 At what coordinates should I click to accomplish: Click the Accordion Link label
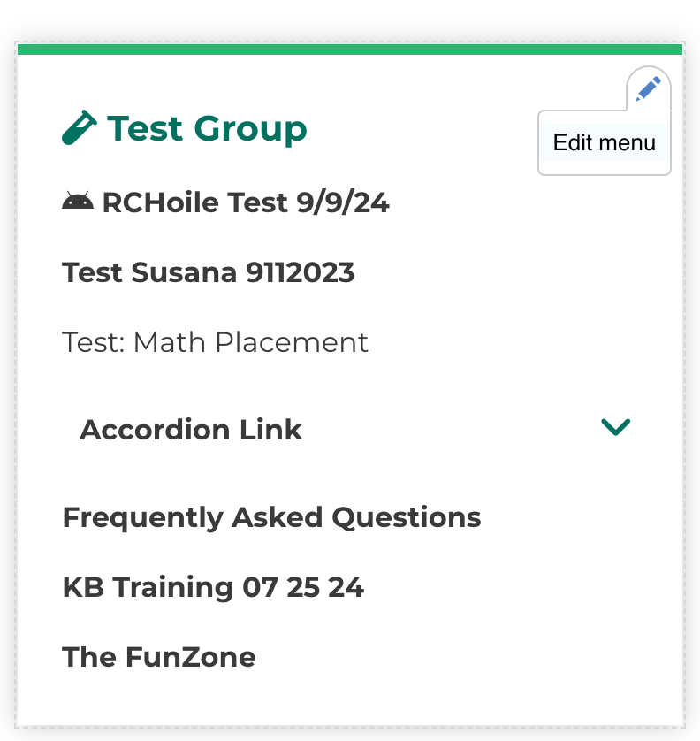point(191,430)
